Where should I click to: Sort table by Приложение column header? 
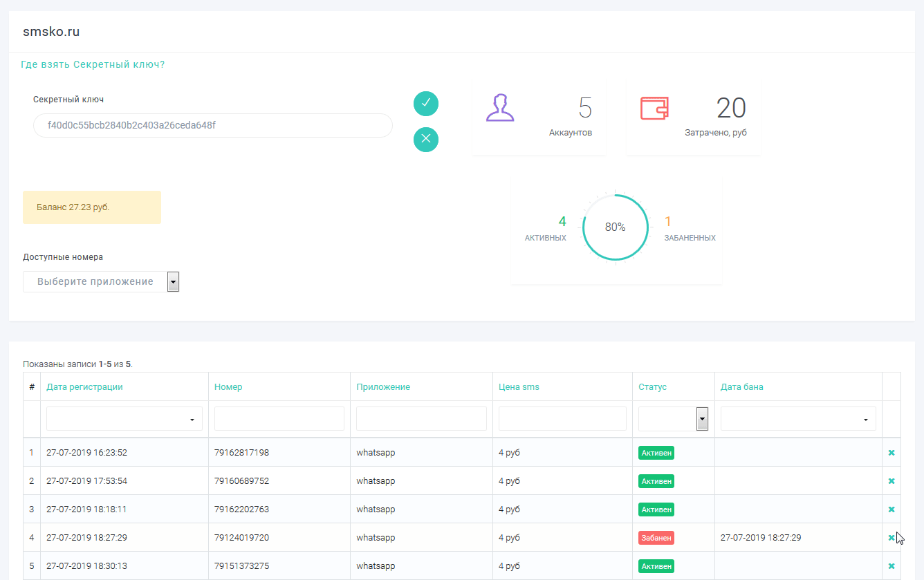(383, 387)
